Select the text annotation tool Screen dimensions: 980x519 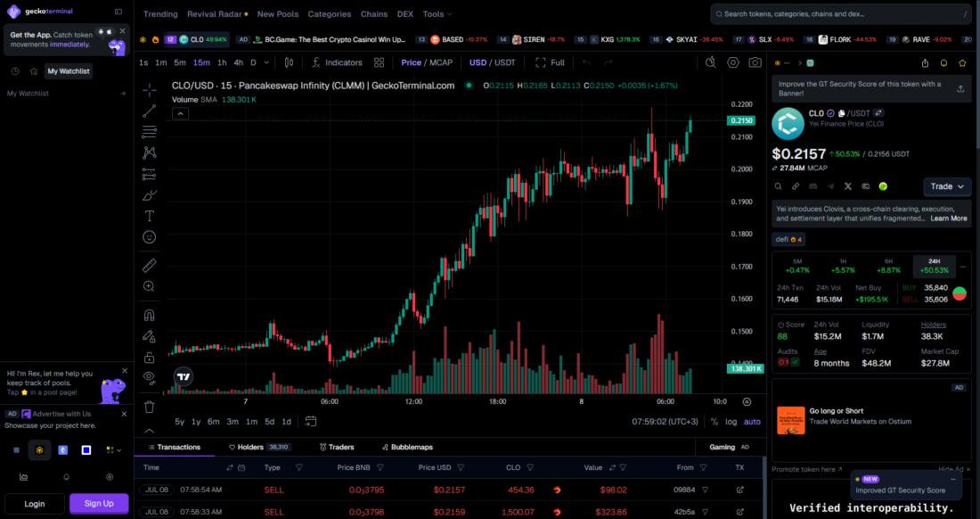[149, 217]
